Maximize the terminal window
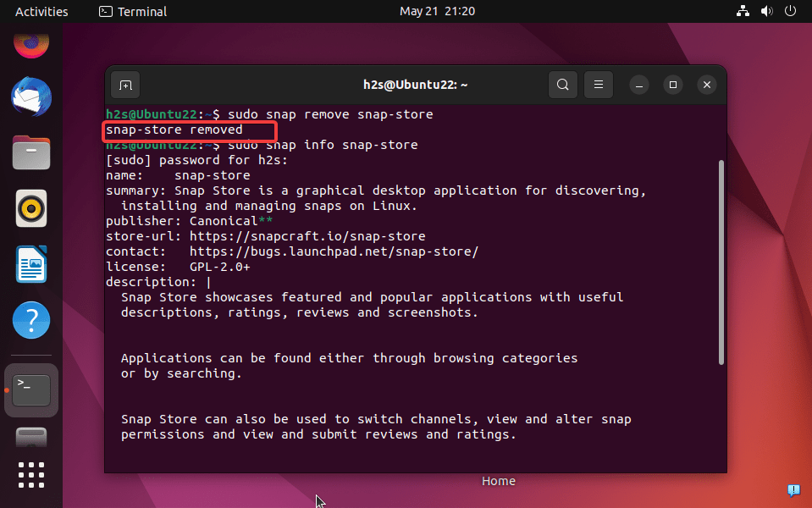Viewport: 812px width, 508px height. (x=672, y=85)
